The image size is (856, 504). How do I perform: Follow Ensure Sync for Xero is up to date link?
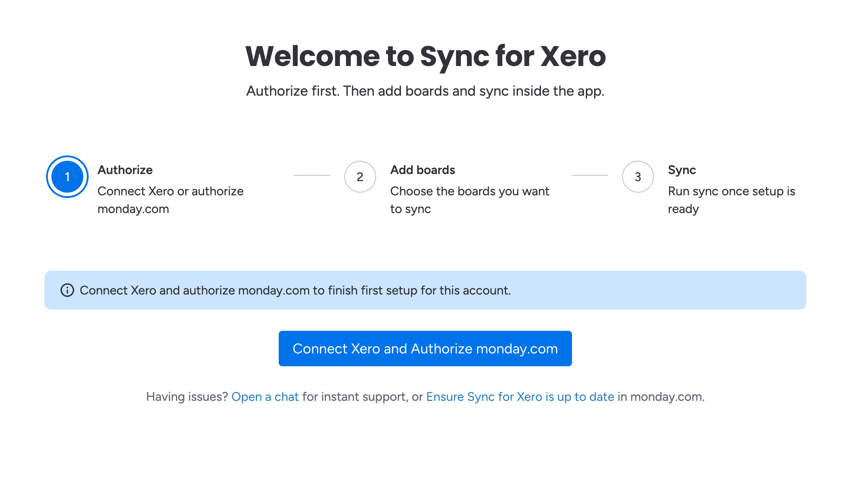(x=520, y=397)
